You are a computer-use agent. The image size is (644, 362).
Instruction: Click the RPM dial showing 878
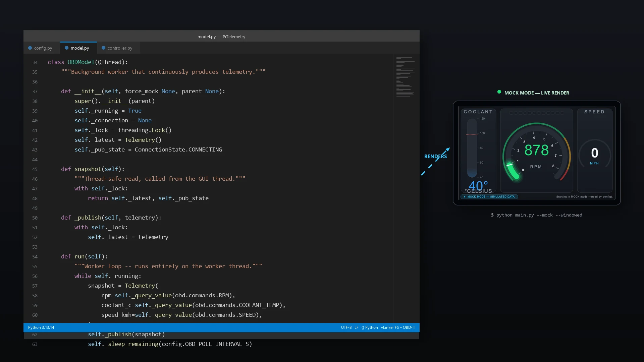pos(537,153)
